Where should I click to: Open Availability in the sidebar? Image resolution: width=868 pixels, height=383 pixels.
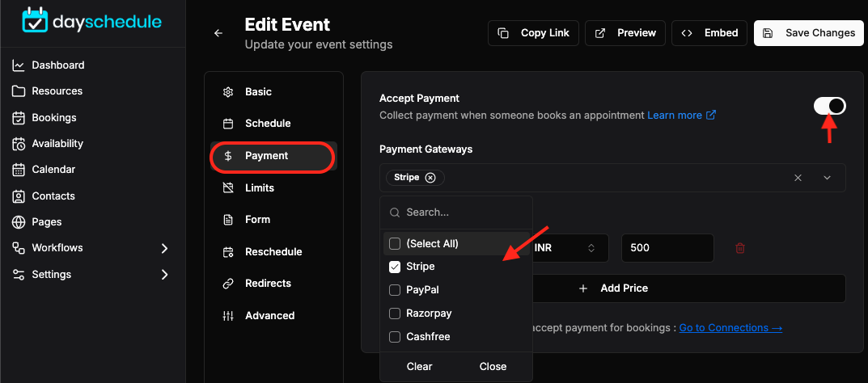coord(49,144)
